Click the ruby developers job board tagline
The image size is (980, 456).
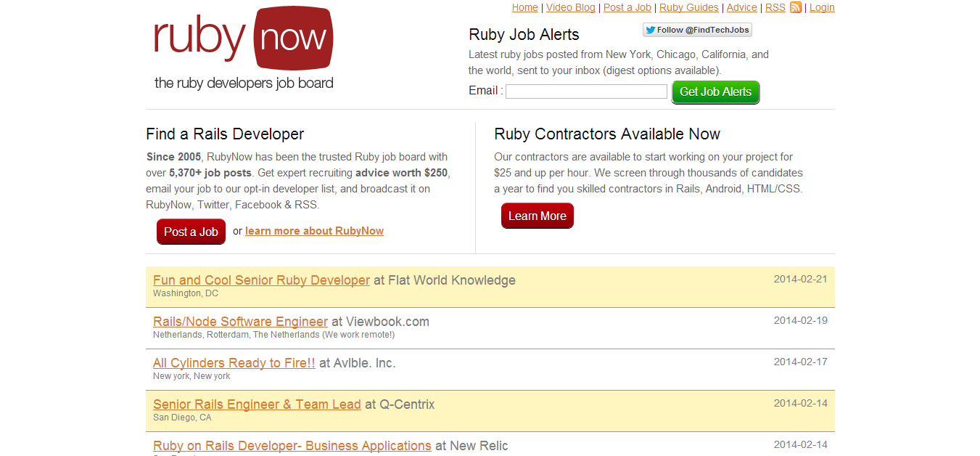click(x=244, y=83)
